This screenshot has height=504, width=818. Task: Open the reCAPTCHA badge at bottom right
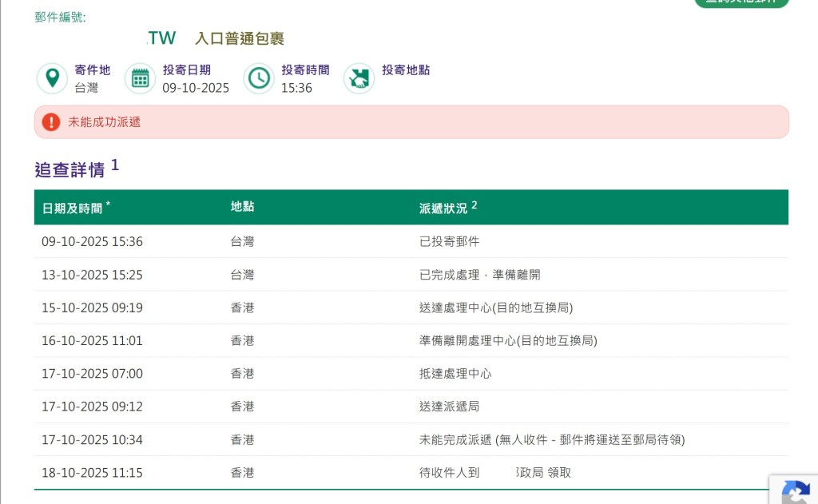pyautogui.click(x=794, y=490)
